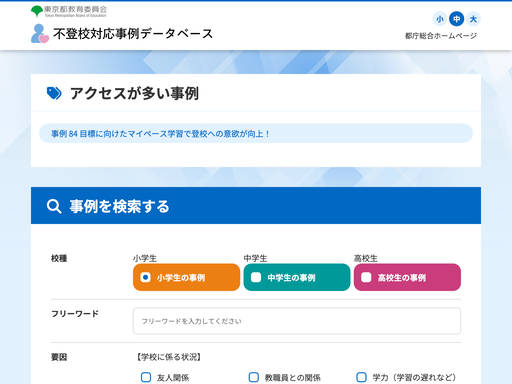Click the Tokyo Metropolitan Board of Education logo
512x384 pixels.
(x=69, y=11)
